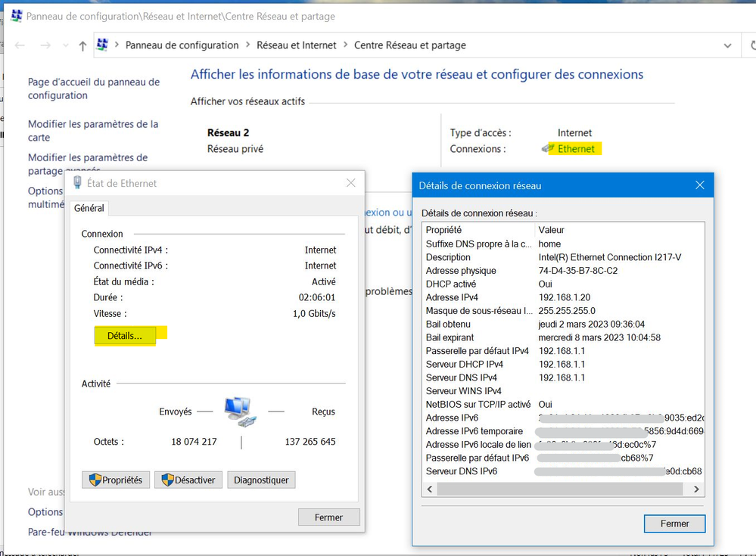Open Propriétés of the Ethernet connection

115,480
